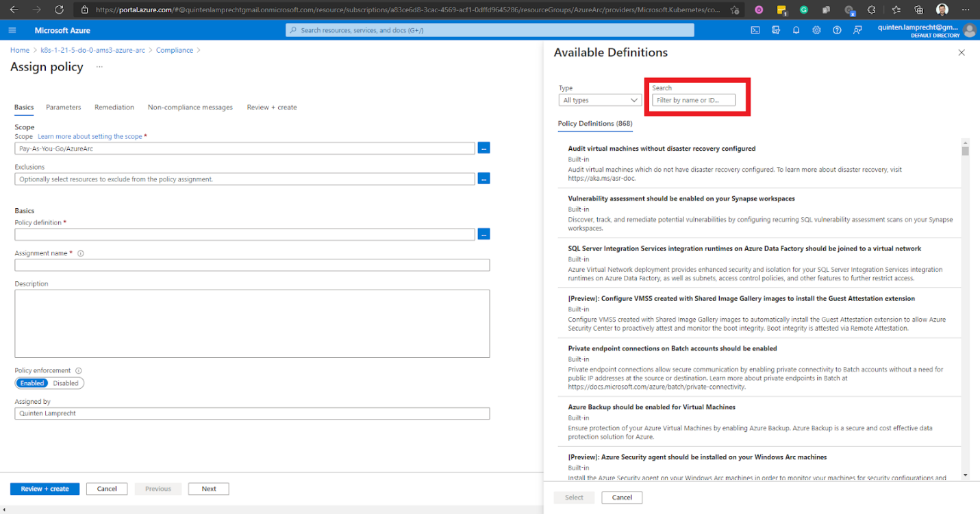Go back in the browser
Screen dimensions: 980x514
[x=14, y=10]
